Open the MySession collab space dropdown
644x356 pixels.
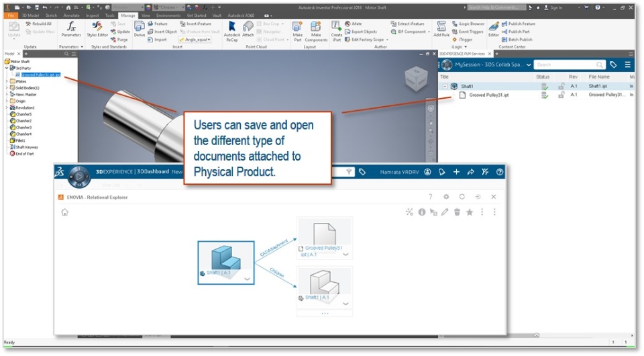coord(529,65)
